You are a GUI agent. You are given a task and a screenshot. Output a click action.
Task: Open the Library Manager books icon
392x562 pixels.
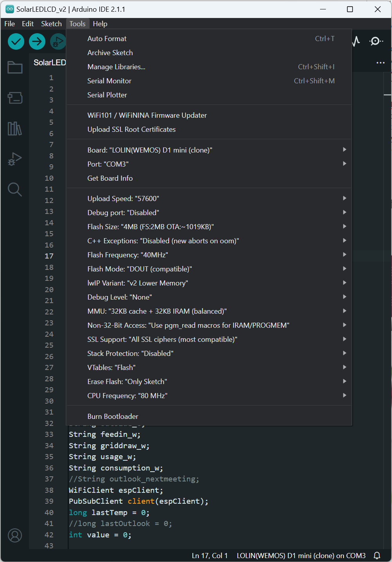[x=15, y=128]
